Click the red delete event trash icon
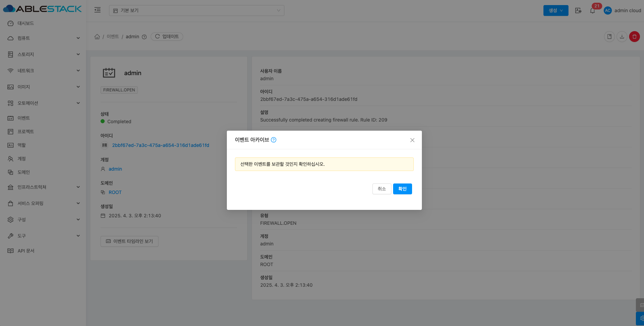644x326 pixels. pos(634,37)
